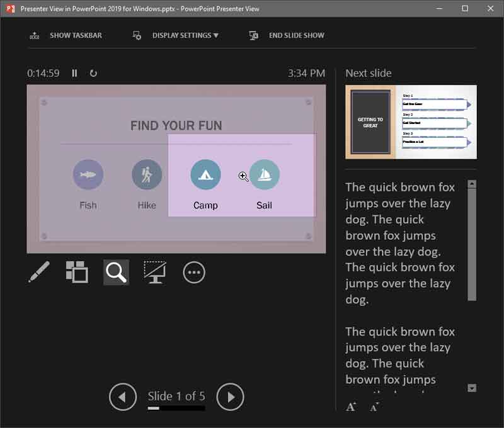Pause the presentation timer
Viewport: 504px width, 428px height.
point(74,74)
